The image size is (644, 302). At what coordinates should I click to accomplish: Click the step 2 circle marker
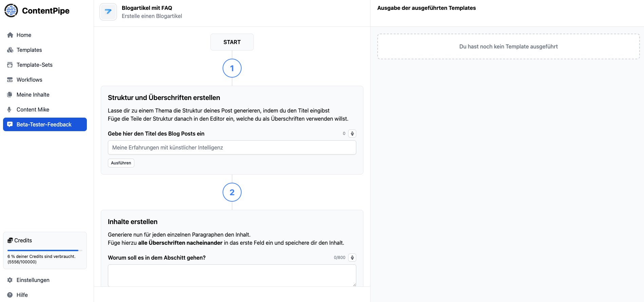[x=232, y=192]
